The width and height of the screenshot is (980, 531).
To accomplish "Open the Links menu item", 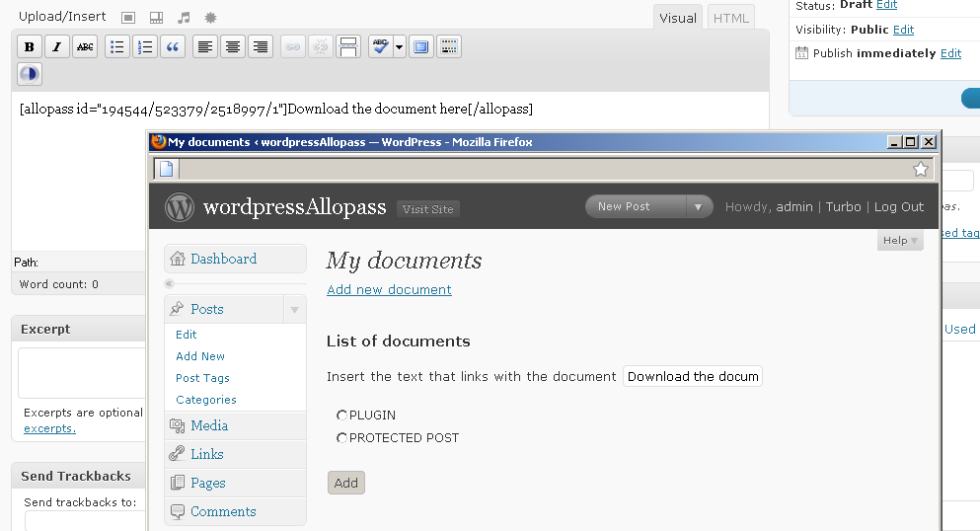I will tap(235, 454).
